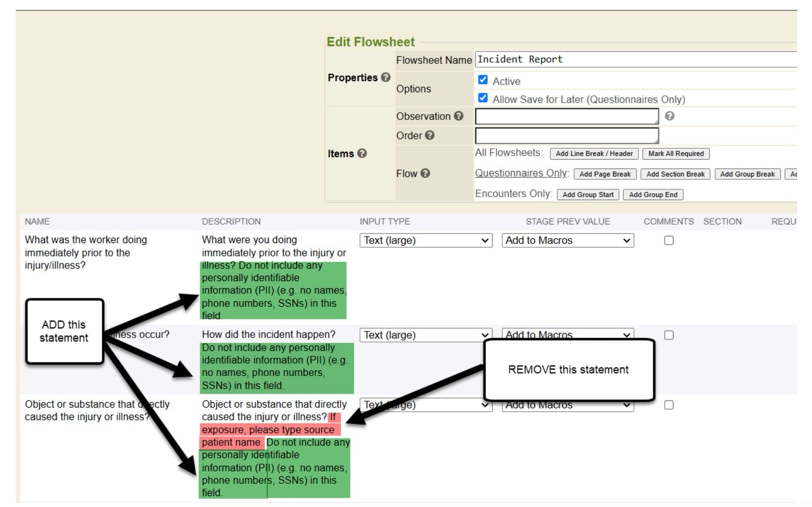
Task: Click into the Flowsheet Name field
Action: coord(635,60)
